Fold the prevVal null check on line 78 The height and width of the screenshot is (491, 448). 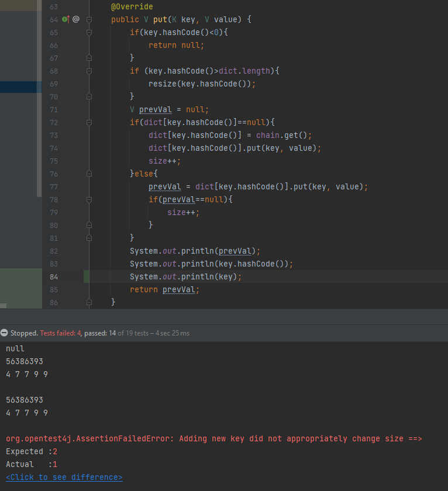click(x=89, y=199)
